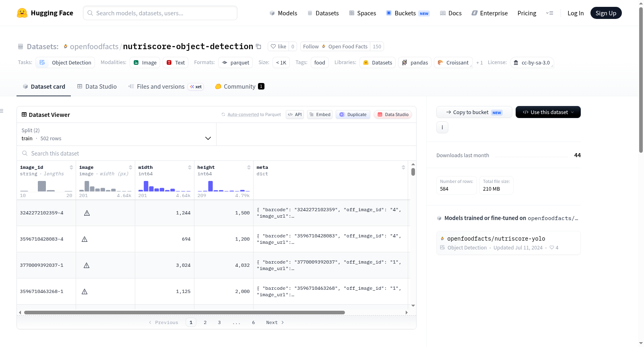Click the Object Detection task tag

coord(66,62)
